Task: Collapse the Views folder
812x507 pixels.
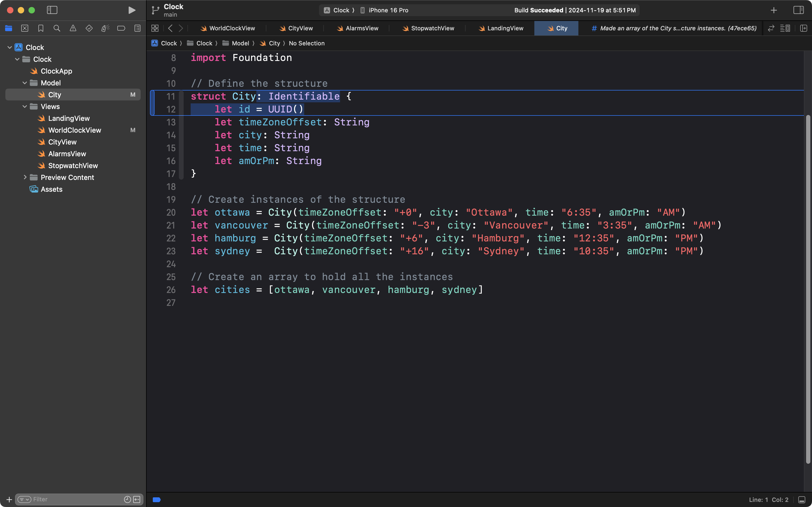Action: (x=24, y=107)
